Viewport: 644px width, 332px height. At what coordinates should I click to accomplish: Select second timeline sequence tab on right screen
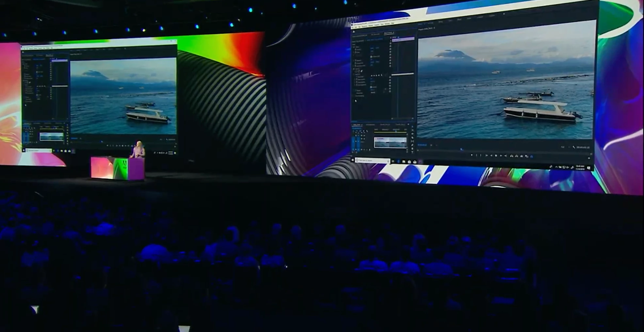(x=370, y=124)
